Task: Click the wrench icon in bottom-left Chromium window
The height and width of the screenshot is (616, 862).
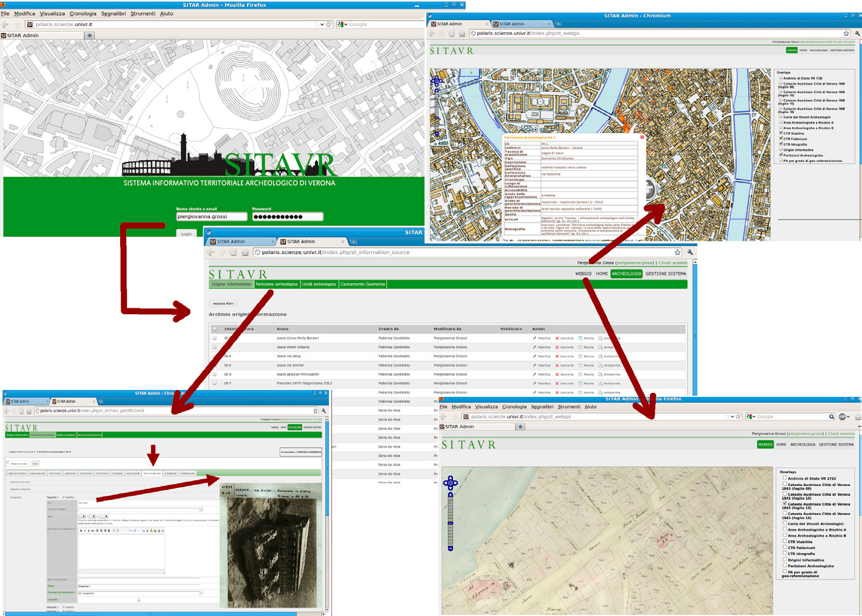Action: point(324,411)
